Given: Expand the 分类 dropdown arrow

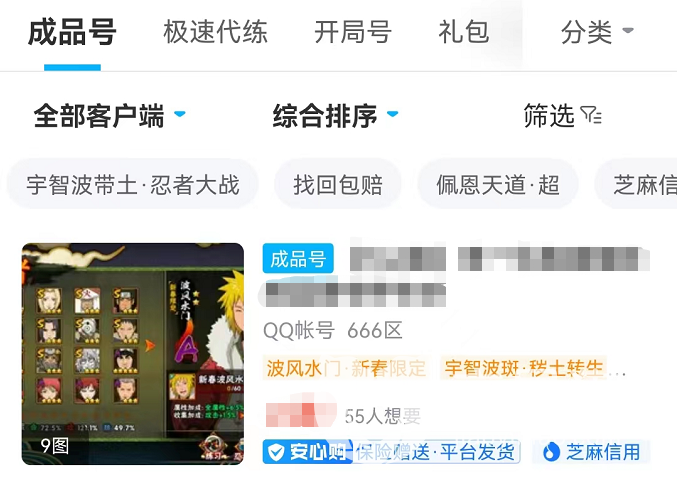Looking at the screenshot, I should 628,30.
